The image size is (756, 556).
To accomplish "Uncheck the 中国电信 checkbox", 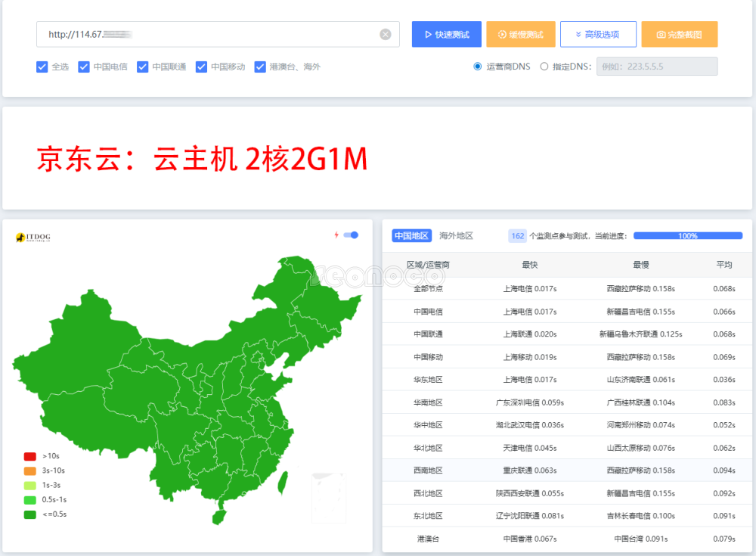I will click(84, 67).
